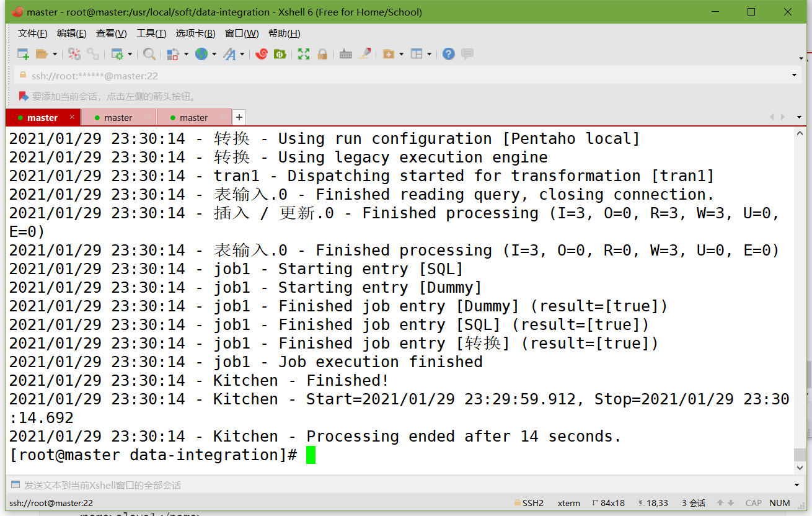The height and width of the screenshot is (516, 812).
Task: Click the 18,33 cursor position indicator
Action: point(653,503)
